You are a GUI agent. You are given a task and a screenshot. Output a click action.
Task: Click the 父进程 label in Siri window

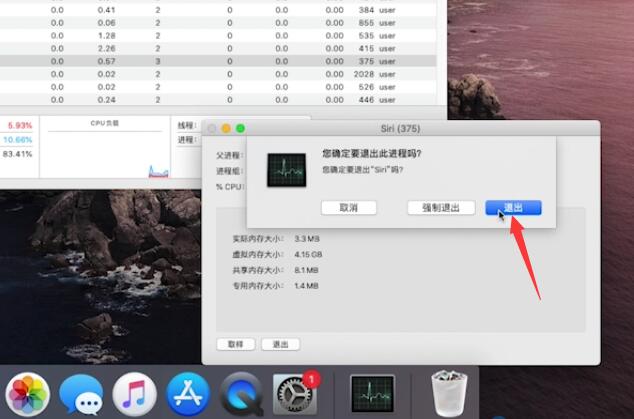230,155
